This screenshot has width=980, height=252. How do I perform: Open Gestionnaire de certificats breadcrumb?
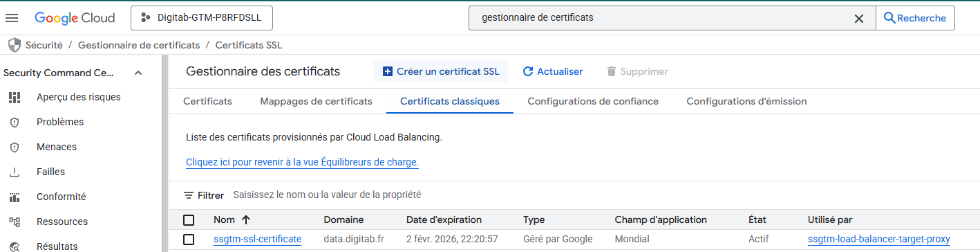[139, 45]
